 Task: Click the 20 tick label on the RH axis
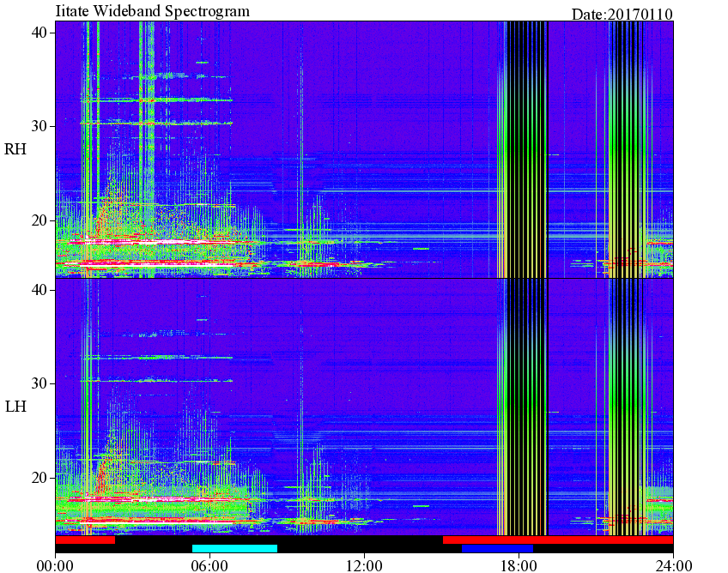coord(39,220)
